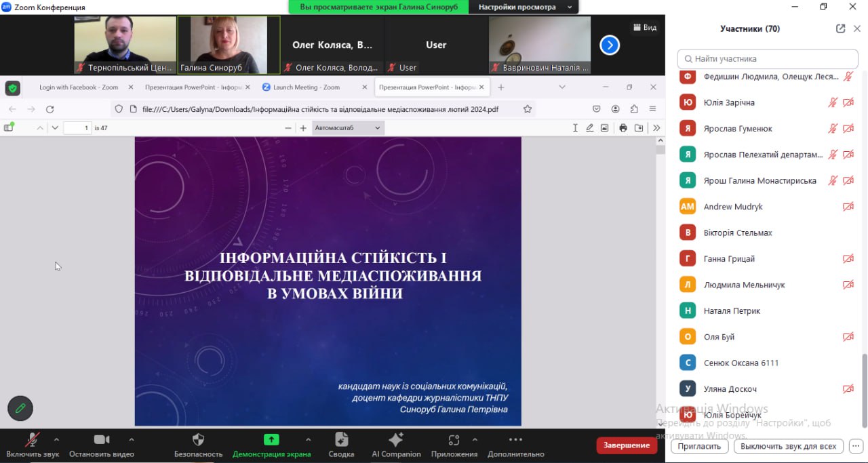Click the PDF page number field
This screenshot has height=463, width=868.
[x=77, y=127]
